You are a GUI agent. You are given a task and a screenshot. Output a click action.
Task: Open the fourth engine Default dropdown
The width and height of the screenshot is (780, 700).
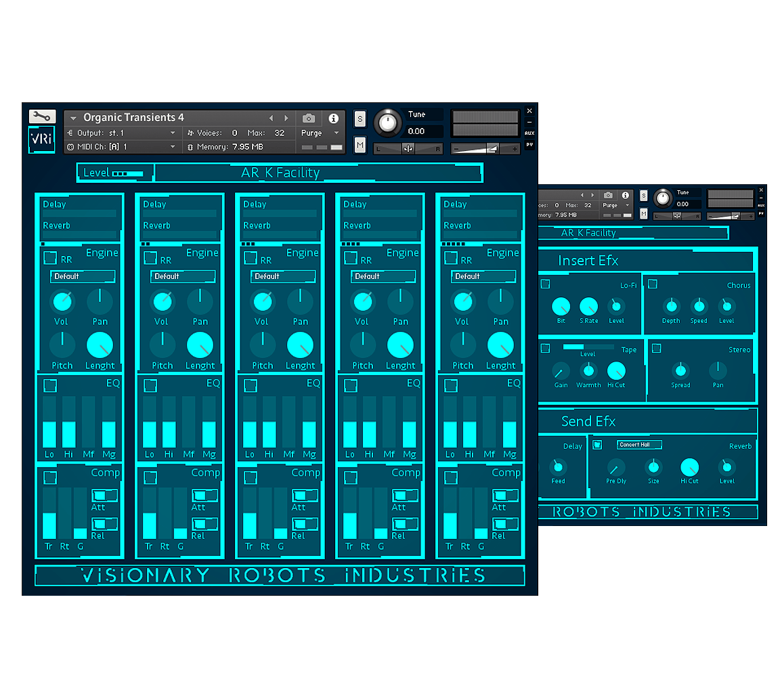pos(383,276)
